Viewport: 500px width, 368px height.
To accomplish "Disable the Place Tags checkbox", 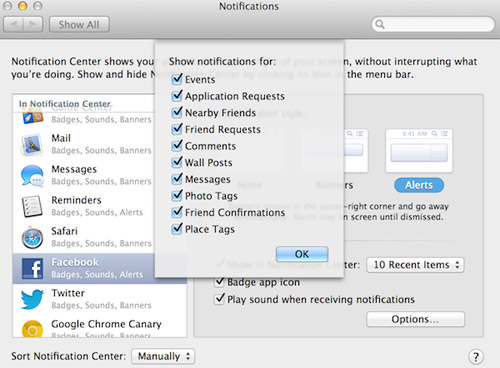I will point(177,229).
